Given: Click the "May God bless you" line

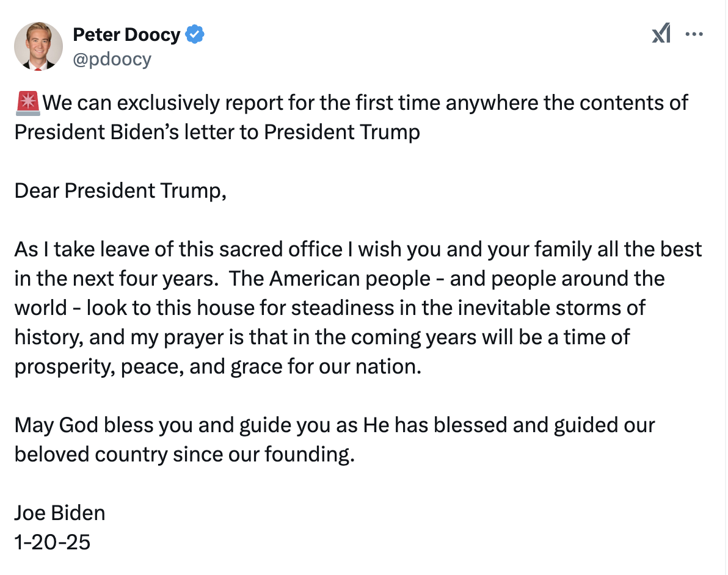Looking at the screenshot, I should pyautogui.click(x=334, y=425).
